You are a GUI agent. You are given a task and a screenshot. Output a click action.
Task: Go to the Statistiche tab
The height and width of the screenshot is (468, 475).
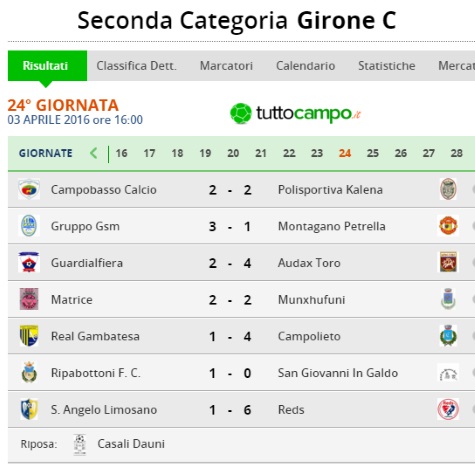(387, 66)
